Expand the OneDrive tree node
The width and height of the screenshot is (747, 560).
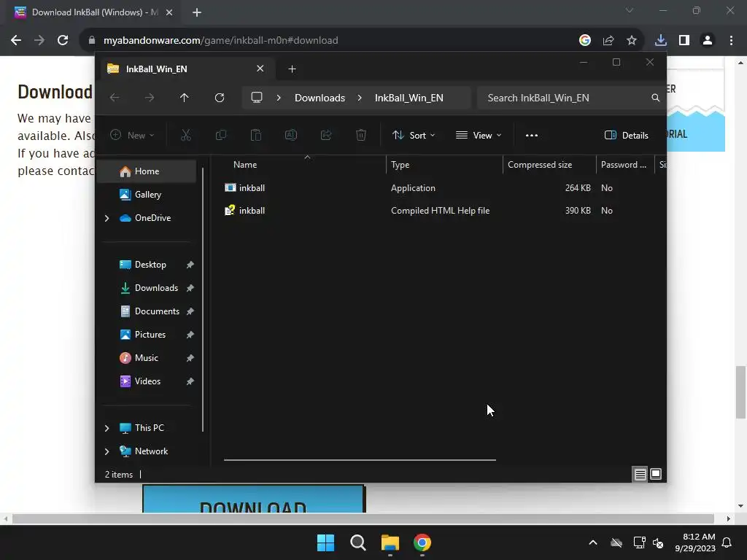tap(107, 218)
